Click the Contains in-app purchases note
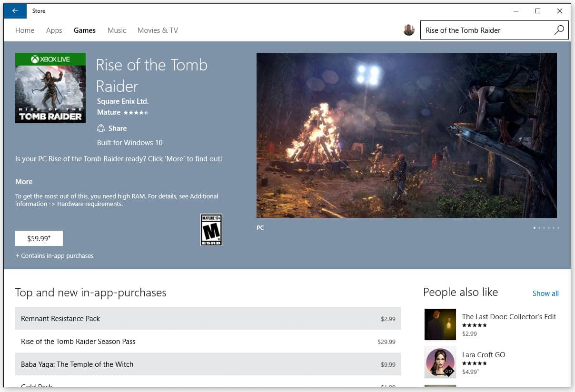 tap(54, 255)
